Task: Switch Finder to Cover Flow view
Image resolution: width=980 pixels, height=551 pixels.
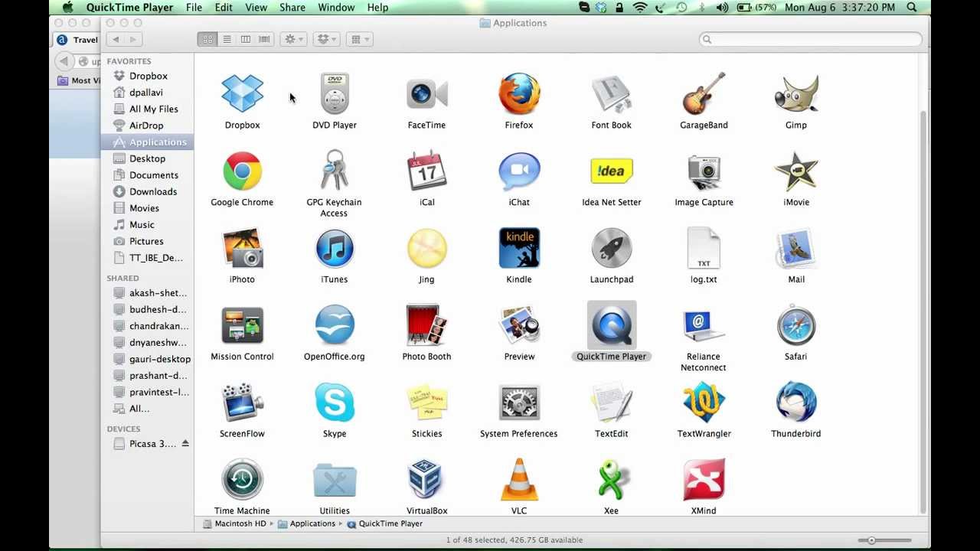Action: pyautogui.click(x=264, y=39)
